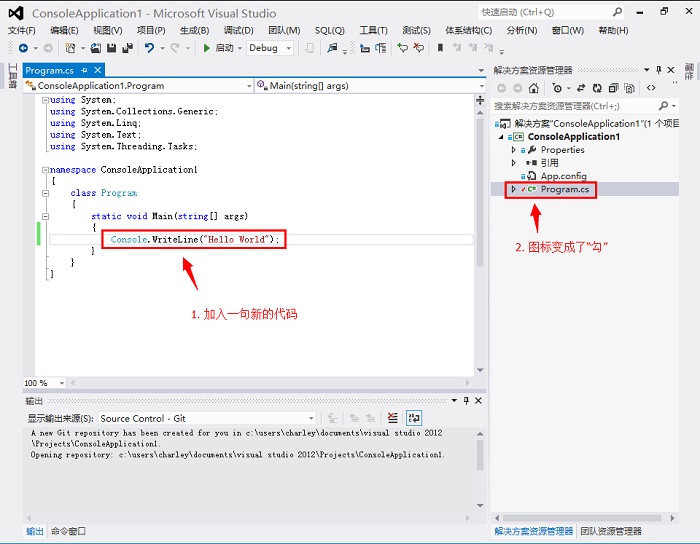This screenshot has width=700, height=544.
Task: Collapse the namespace outlining box
Action: tap(45, 170)
